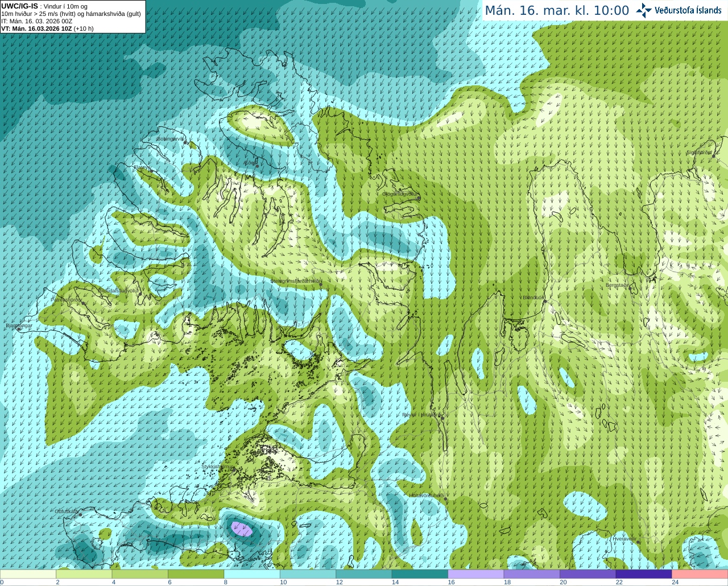
Task: Select the Reykir í Hrútafirði station label
Action: click(x=421, y=415)
